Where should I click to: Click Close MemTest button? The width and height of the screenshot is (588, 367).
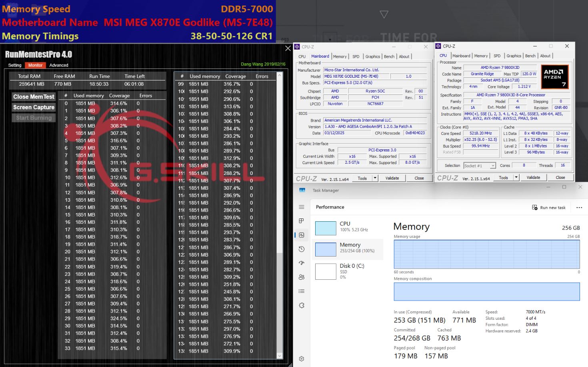click(x=34, y=96)
